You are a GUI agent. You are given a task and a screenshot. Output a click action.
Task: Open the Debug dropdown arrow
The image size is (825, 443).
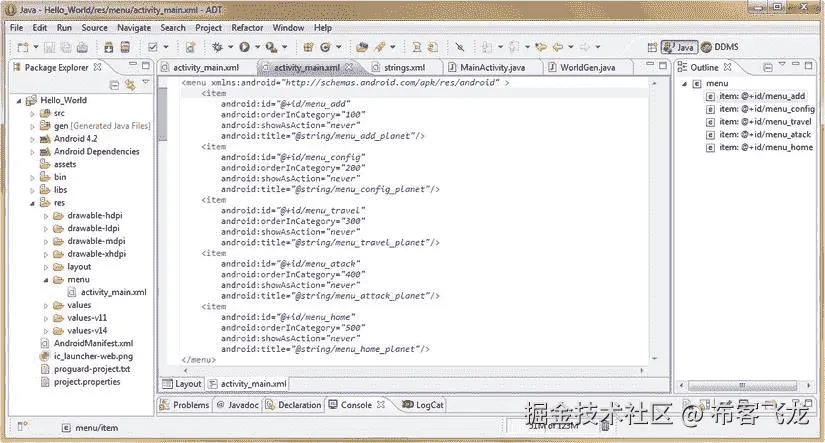tap(230, 47)
